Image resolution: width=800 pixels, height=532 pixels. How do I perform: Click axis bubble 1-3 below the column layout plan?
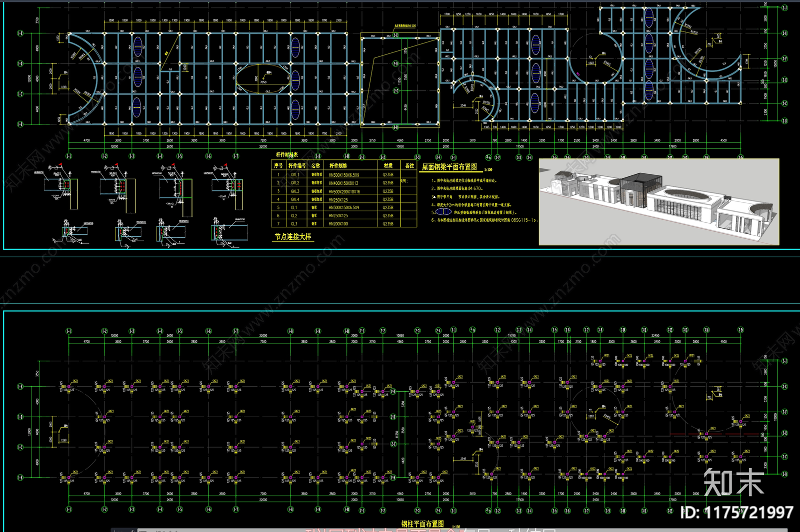[131, 510]
